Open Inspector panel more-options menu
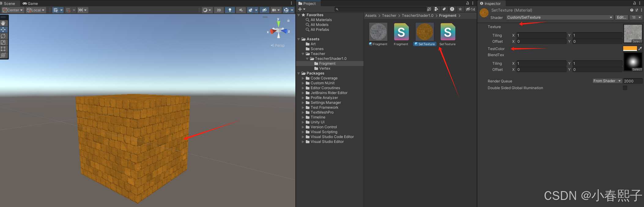The image size is (644, 207). point(640,3)
